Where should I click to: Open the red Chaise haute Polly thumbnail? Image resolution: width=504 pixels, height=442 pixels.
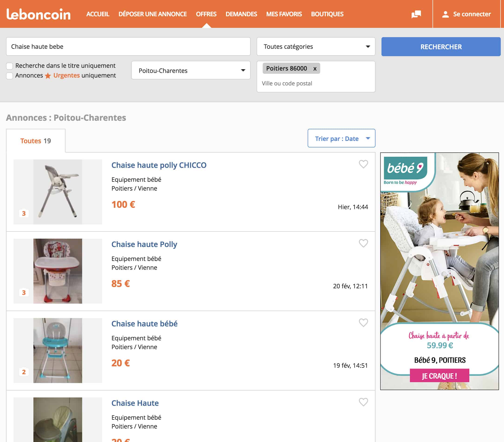(x=58, y=271)
